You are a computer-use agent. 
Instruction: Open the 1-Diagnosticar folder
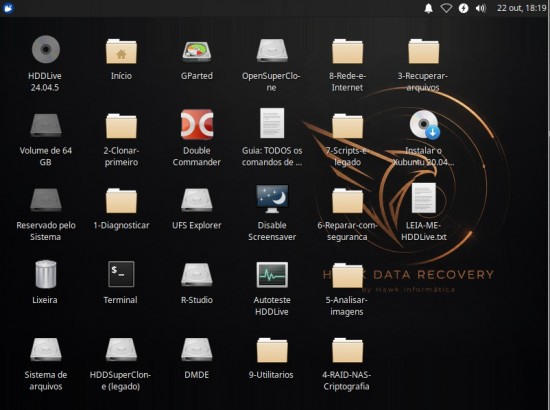click(121, 201)
